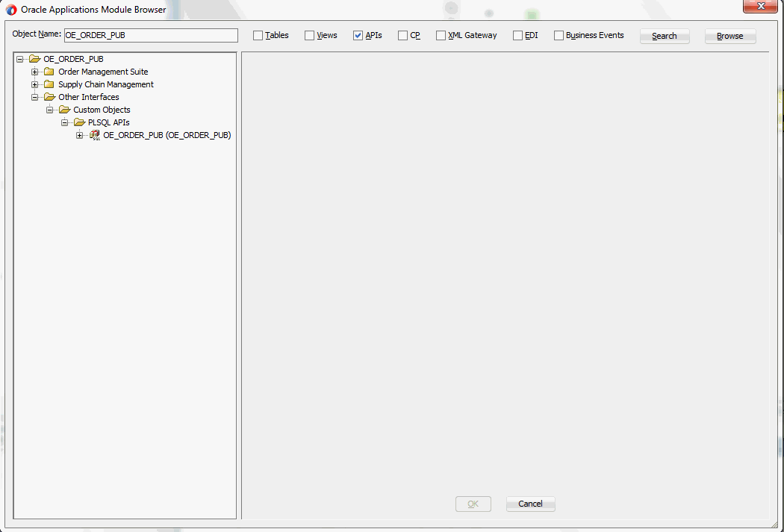Enable the XML Gateway checkbox

441,36
